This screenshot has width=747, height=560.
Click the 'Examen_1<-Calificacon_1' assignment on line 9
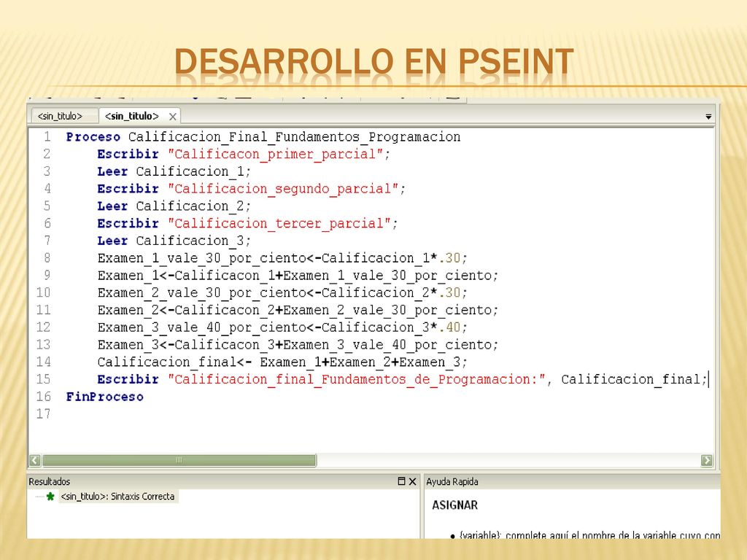(x=186, y=276)
